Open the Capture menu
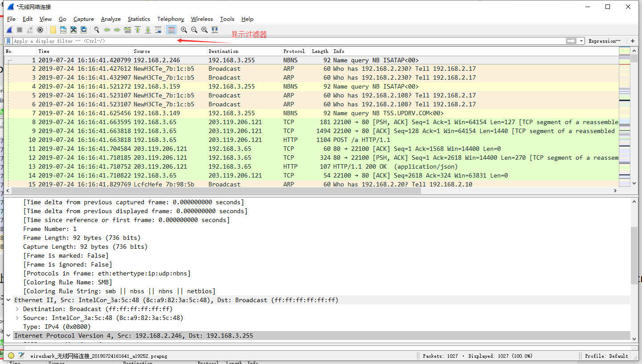 tap(84, 19)
